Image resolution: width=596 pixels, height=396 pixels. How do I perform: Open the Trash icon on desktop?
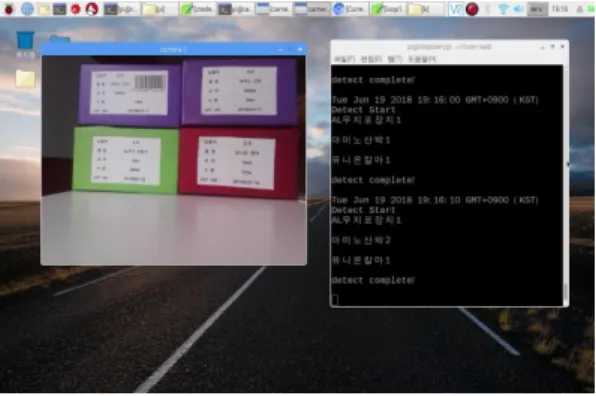click(x=25, y=44)
